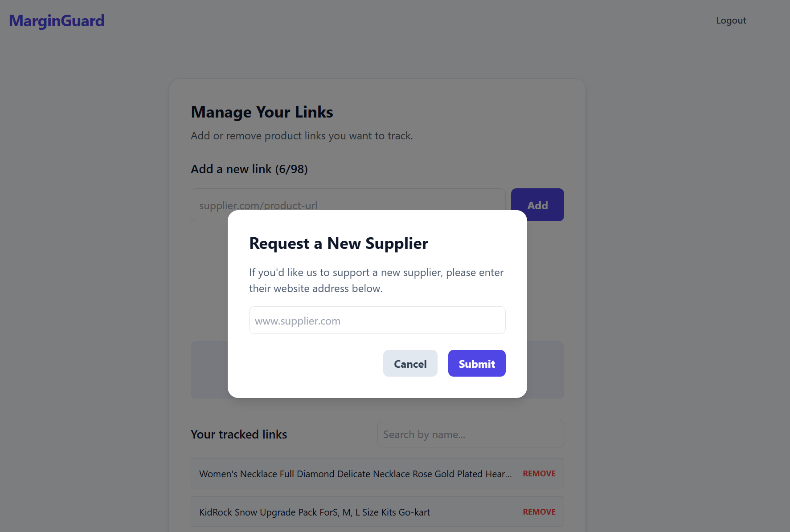This screenshot has width=790, height=532.
Task: Select the Logout link in the header
Action: coord(731,20)
